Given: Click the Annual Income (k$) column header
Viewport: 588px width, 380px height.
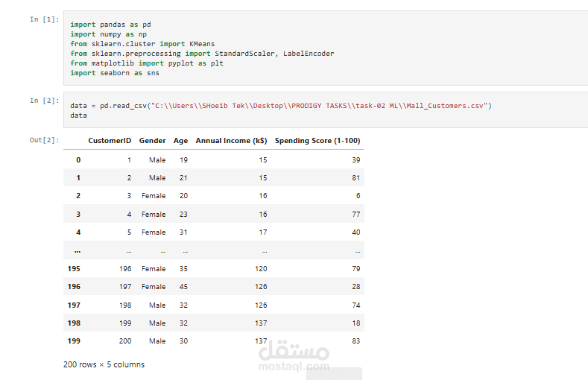Looking at the screenshot, I should pyautogui.click(x=231, y=141).
